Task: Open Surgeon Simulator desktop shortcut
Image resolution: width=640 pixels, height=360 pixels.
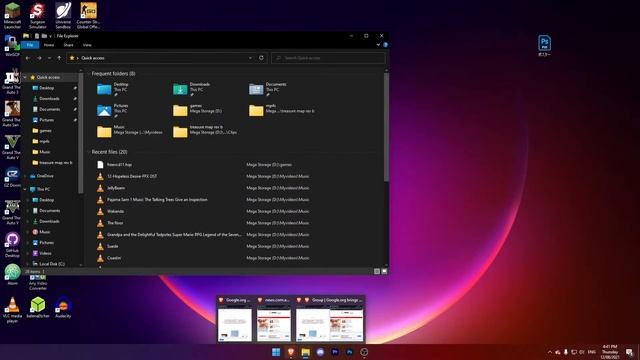Action: [38, 15]
